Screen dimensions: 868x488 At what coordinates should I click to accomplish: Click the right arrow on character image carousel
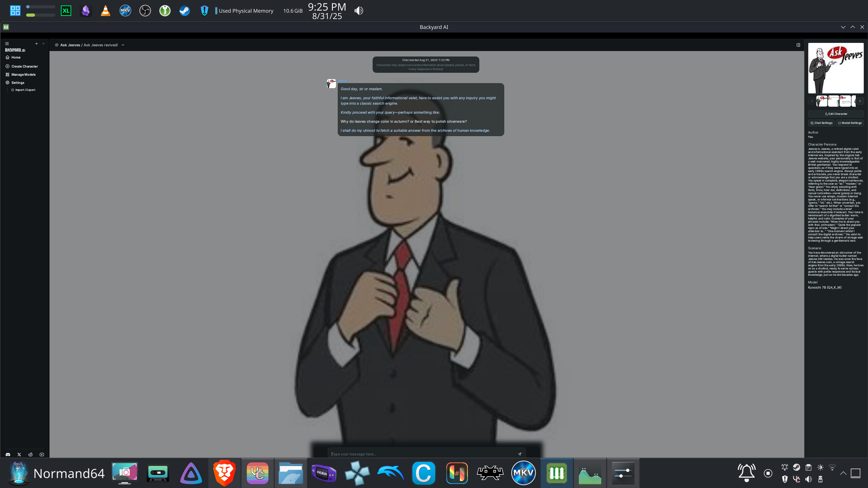(860, 101)
